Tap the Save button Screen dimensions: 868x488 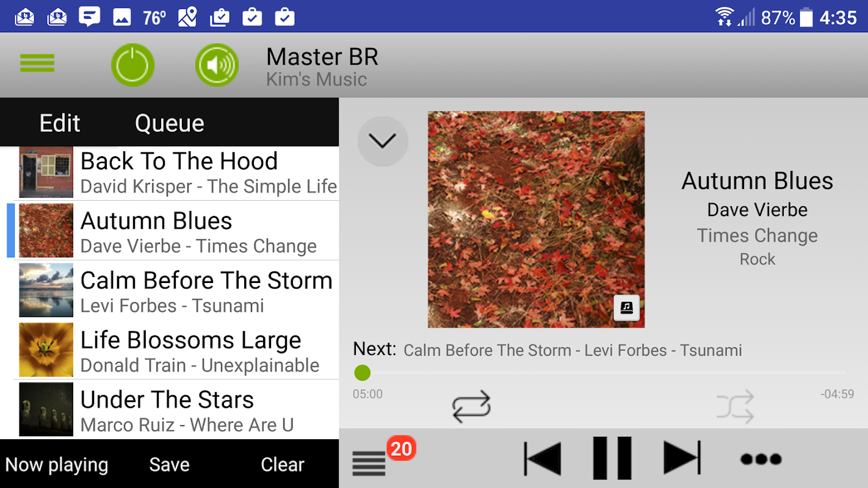(x=169, y=465)
